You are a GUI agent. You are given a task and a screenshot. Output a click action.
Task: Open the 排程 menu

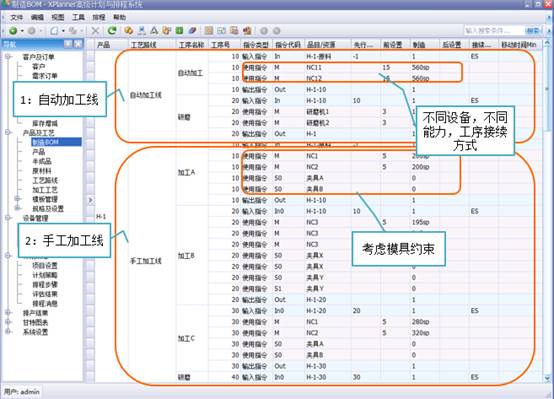(x=99, y=17)
